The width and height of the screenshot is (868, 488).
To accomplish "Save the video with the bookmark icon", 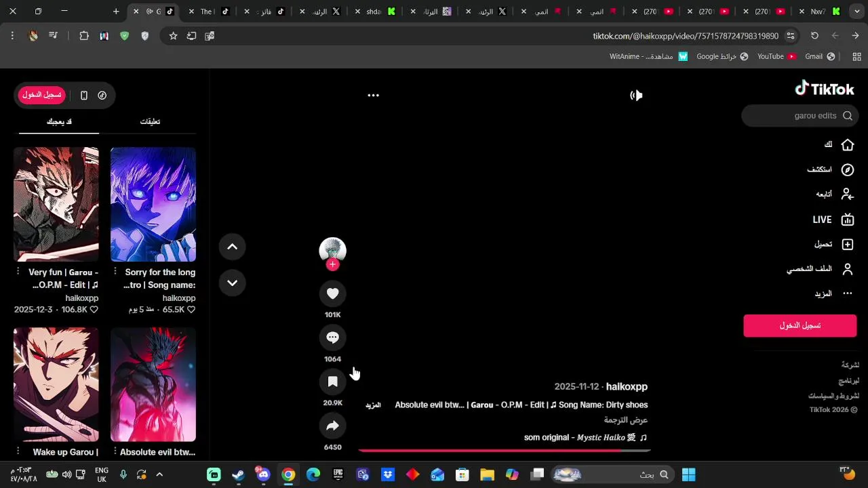I will [x=332, y=382].
